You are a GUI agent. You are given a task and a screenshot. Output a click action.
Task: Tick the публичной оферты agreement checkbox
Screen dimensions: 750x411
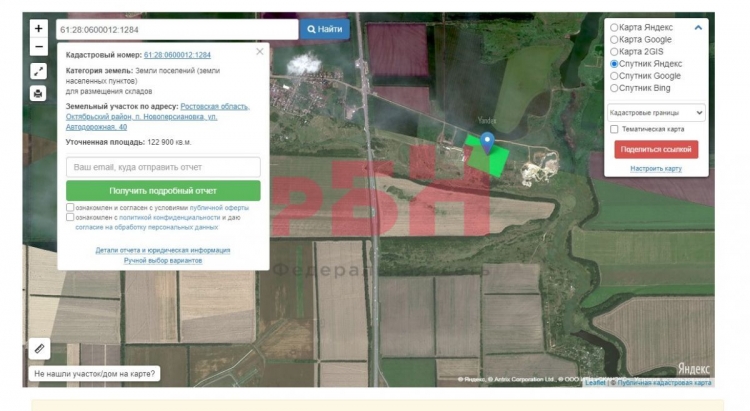click(x=70, y=208)
